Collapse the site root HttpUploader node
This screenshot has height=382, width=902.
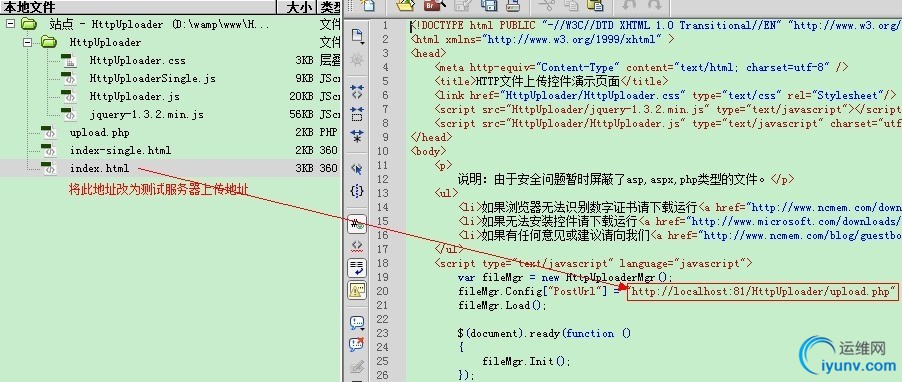(10, 24)
